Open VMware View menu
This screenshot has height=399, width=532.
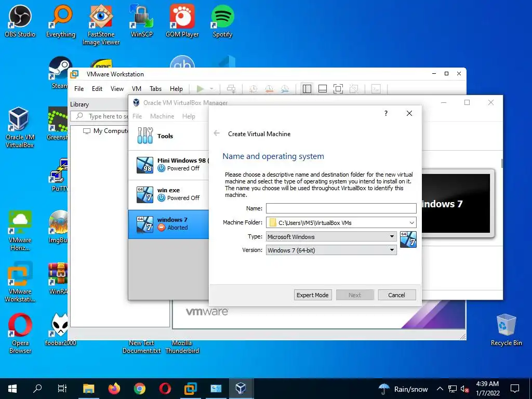coord(117,88)
